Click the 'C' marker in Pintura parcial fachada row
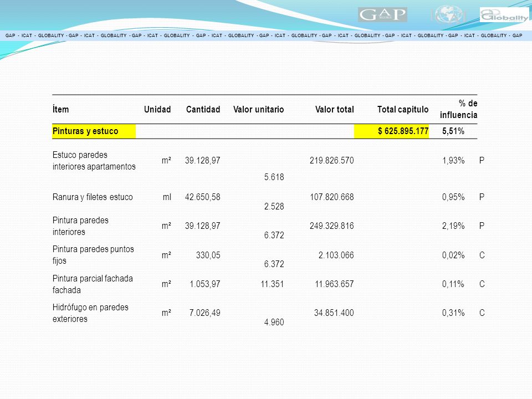 (x=482, y=284)
